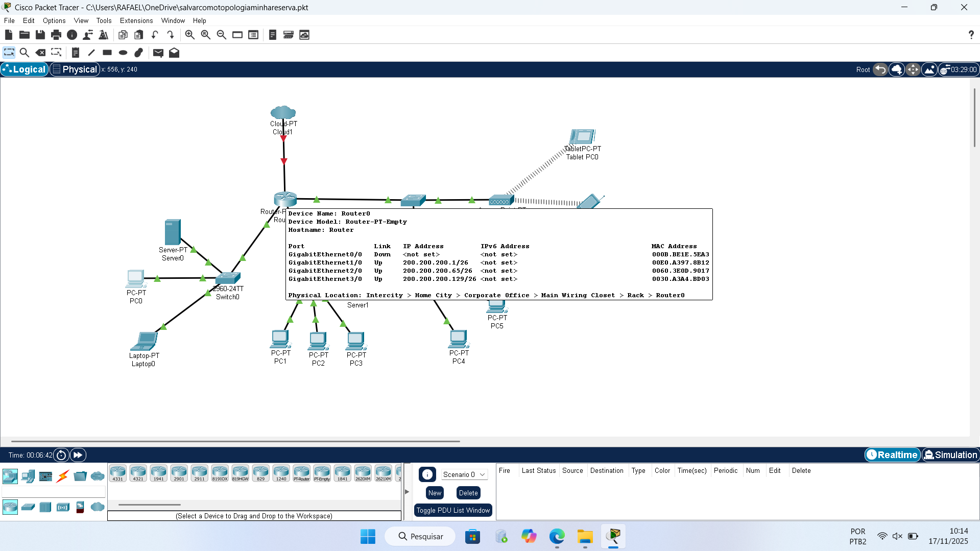Select the Draw Ellipse tool

[123, 53]
